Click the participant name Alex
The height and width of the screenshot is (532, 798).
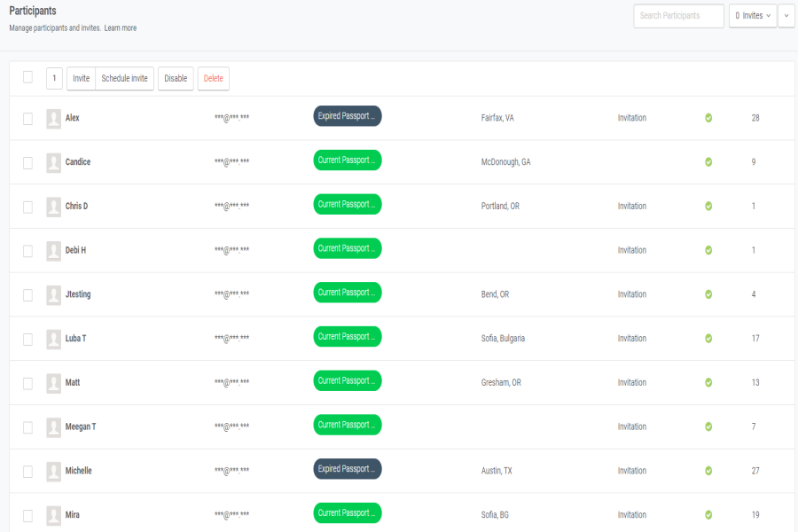coord(73,118)
